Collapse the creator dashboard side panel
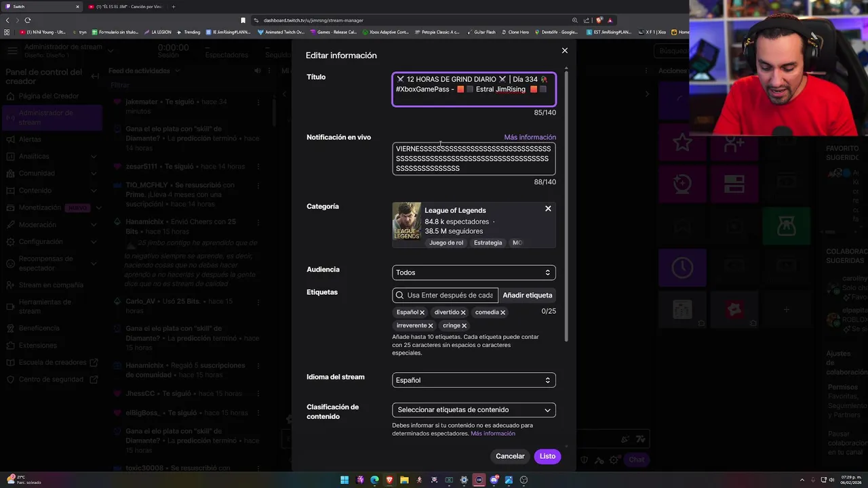 pyautogui.click(x=95, y=76)
